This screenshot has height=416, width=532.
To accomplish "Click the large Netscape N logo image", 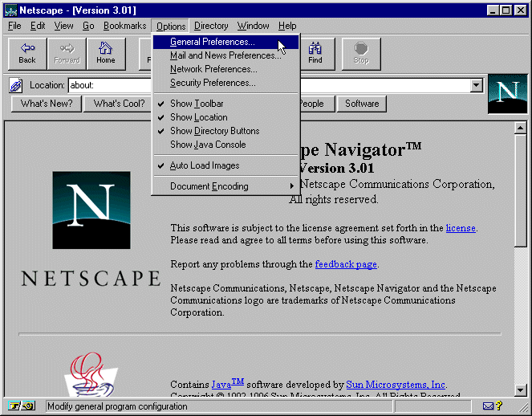I will 91,210.
